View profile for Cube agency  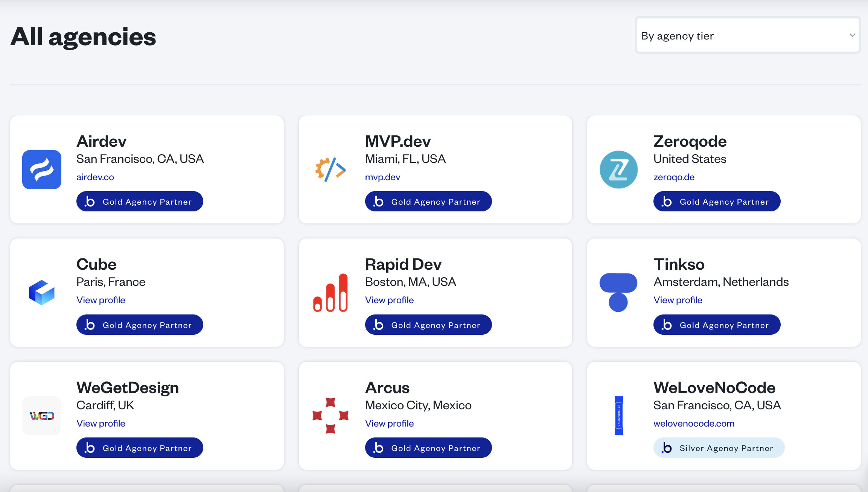(x=101, y=300)
